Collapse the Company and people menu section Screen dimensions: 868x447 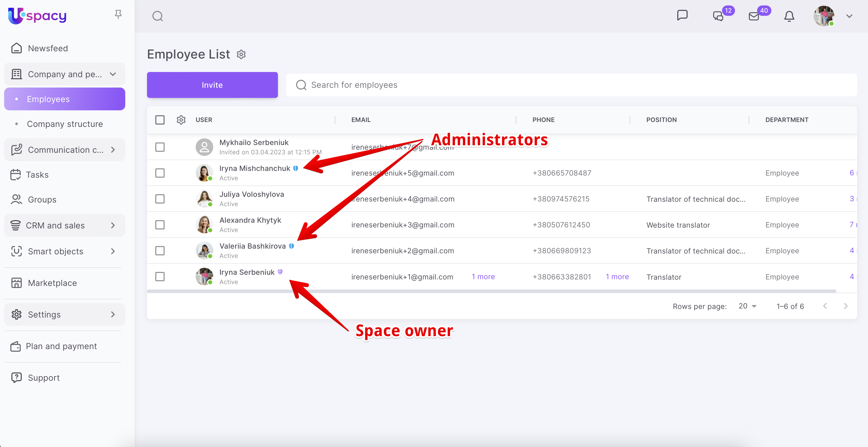click(x=113, y=74)
